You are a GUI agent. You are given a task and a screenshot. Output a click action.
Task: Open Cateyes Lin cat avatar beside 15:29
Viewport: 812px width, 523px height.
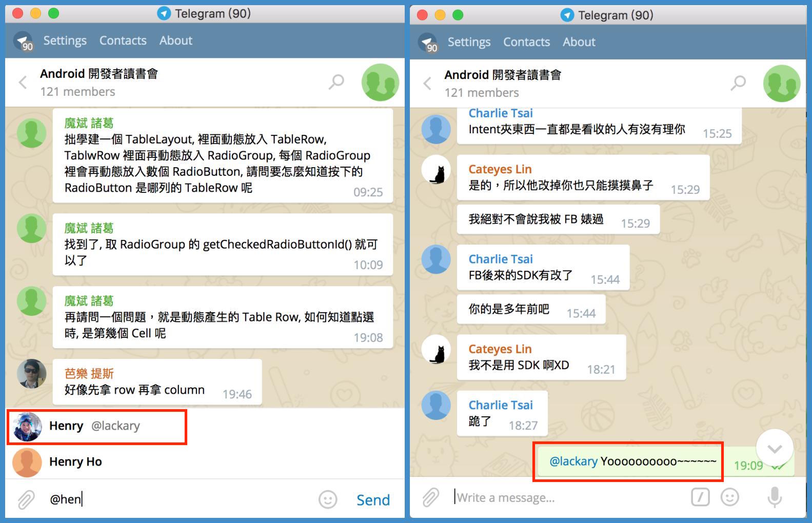[x=436, y=170]
